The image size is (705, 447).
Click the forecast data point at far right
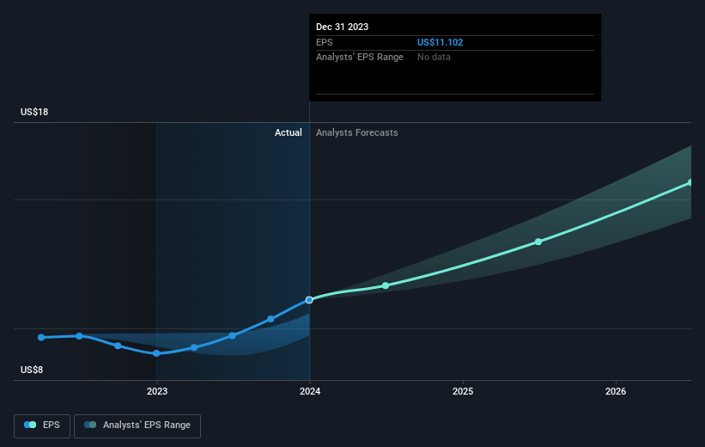click(689, 183)
